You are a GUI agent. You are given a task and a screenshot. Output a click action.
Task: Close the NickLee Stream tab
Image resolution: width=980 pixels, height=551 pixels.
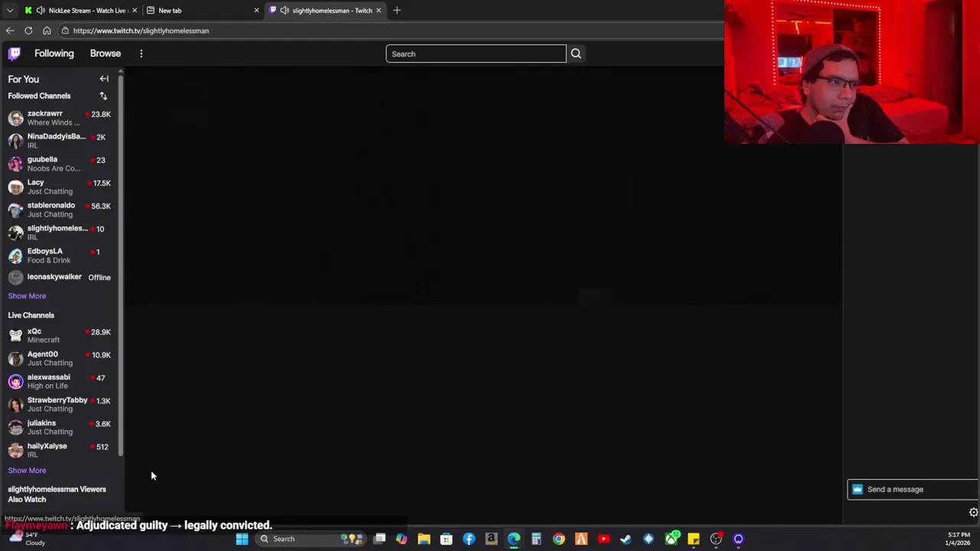coord(134,10)
